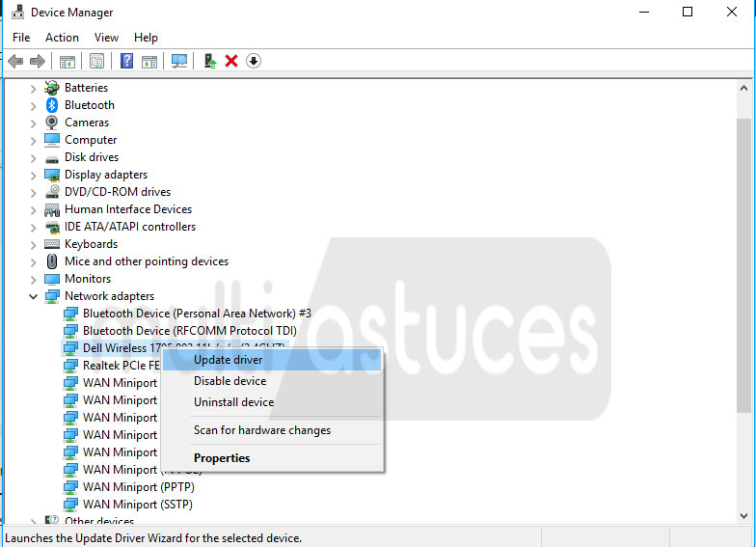Open the Action menu
Screen dimensions: 756x547
[x=62, y=38]
